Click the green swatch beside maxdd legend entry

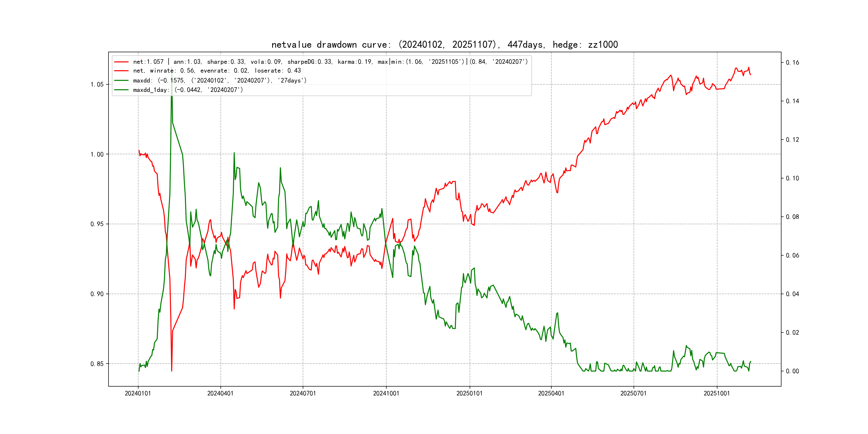click(121, 81)
